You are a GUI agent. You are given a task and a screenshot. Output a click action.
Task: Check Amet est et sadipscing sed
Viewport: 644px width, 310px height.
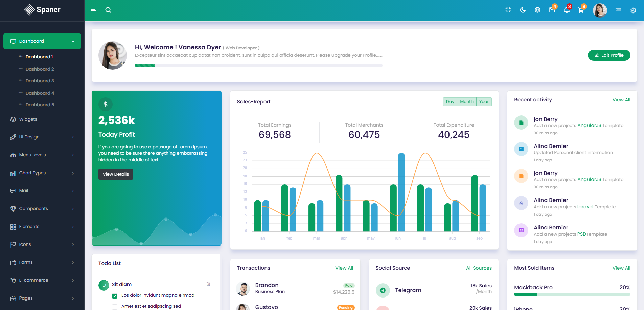(115, 307)
